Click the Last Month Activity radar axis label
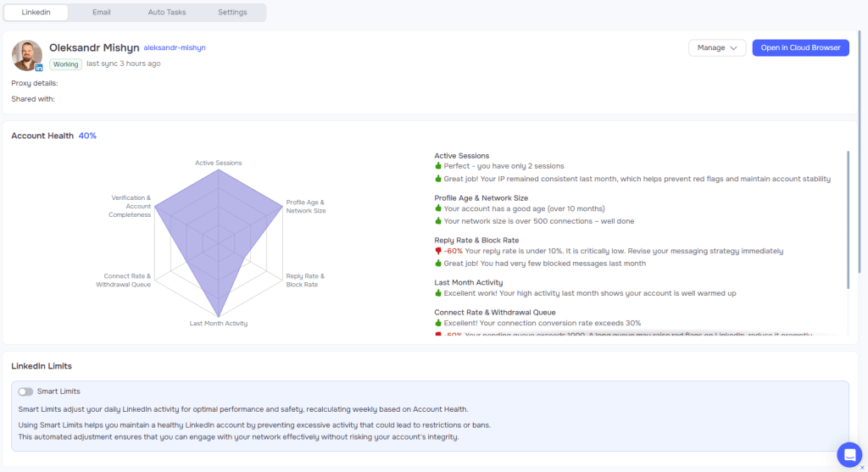Image resolution: width=868 pixels, height=472 pixels. point(219,324)
